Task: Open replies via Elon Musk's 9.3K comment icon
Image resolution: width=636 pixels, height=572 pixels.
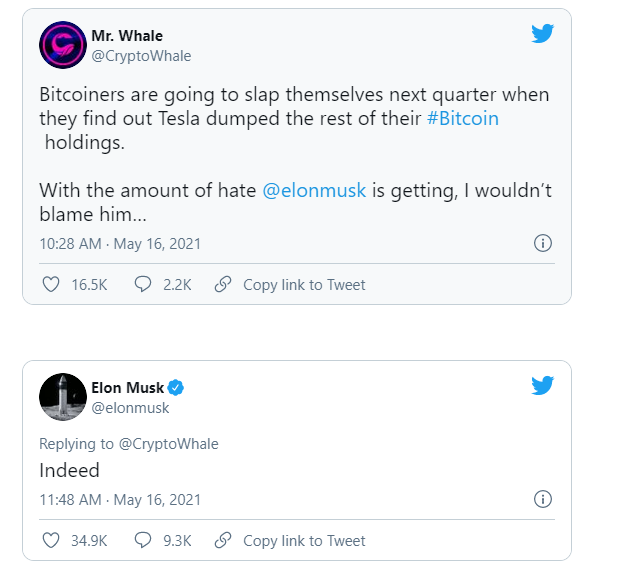Action: [143, 541]
